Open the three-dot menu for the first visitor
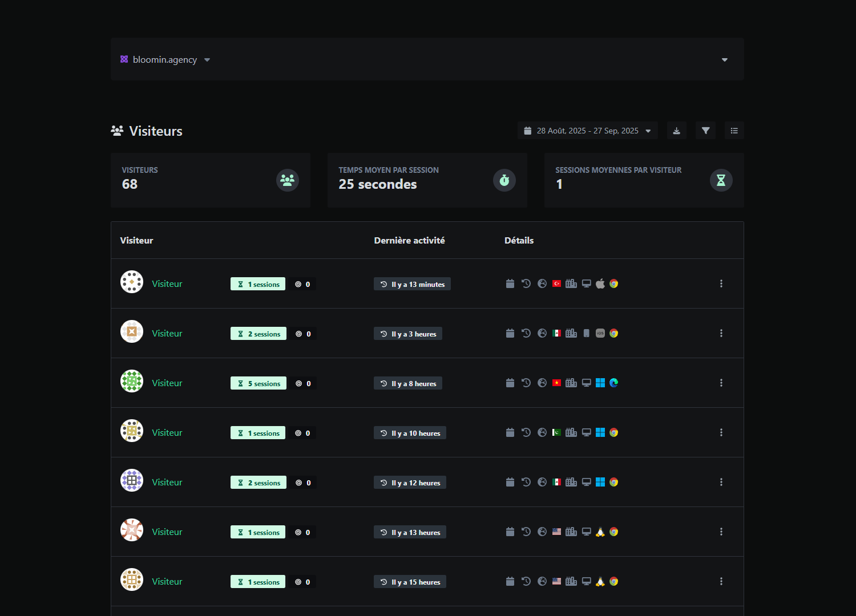856x616 pixels. tap(721, 284)
